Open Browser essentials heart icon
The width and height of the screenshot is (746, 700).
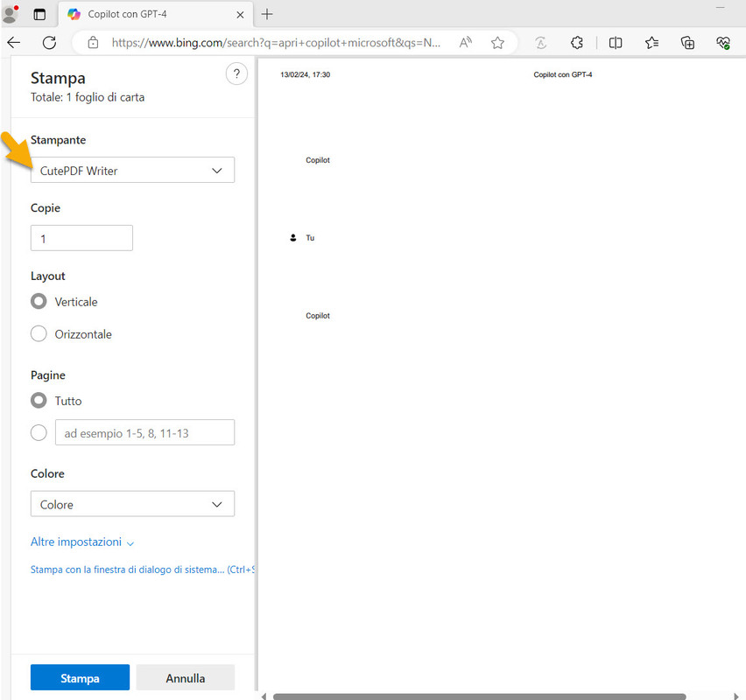tap(723, 43)
